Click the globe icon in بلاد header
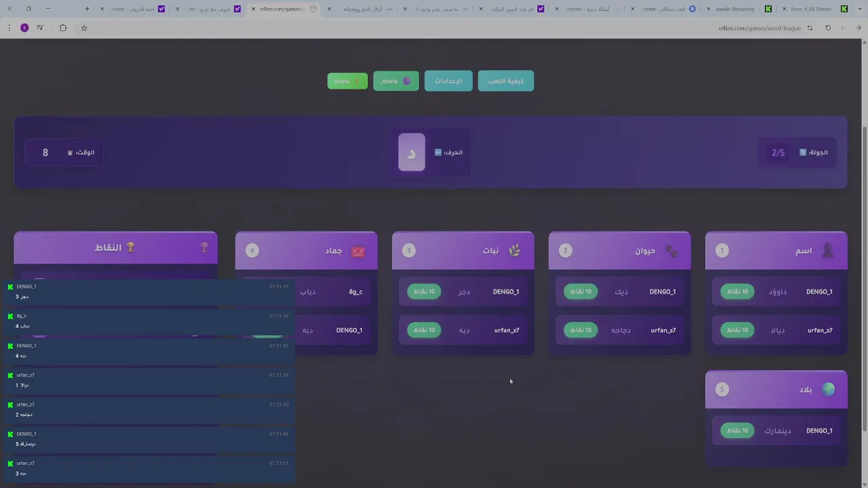The height and width of the screenshot is (488, 868). (828, 389)
